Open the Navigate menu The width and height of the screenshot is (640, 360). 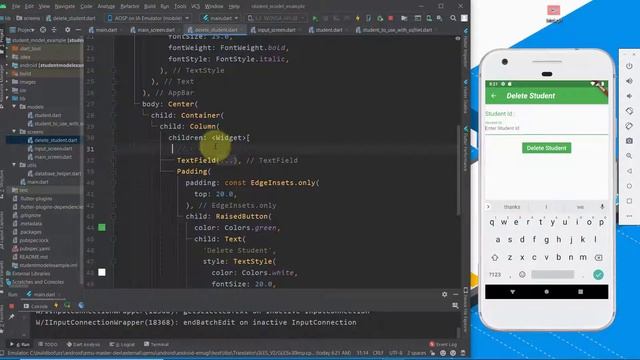[64, 7]
